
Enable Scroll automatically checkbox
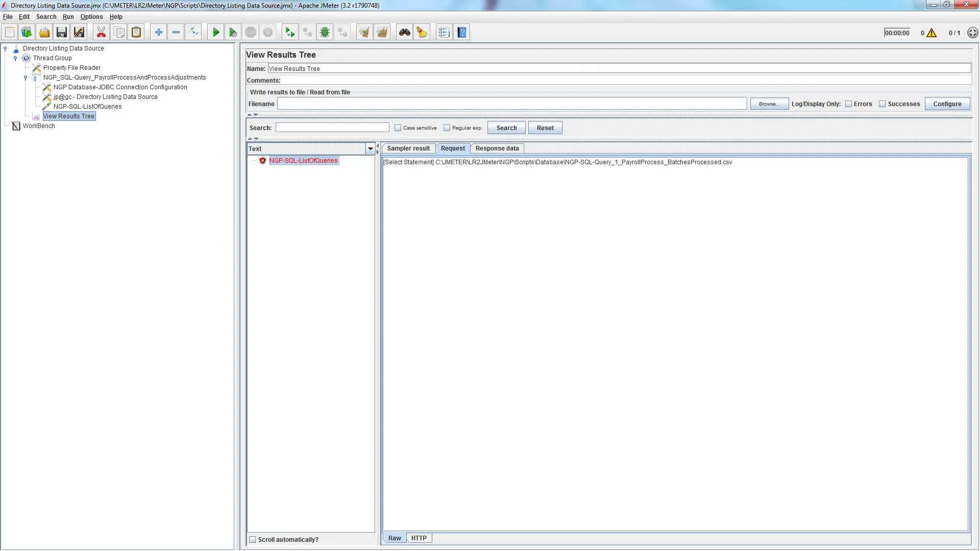click(253, 540)
